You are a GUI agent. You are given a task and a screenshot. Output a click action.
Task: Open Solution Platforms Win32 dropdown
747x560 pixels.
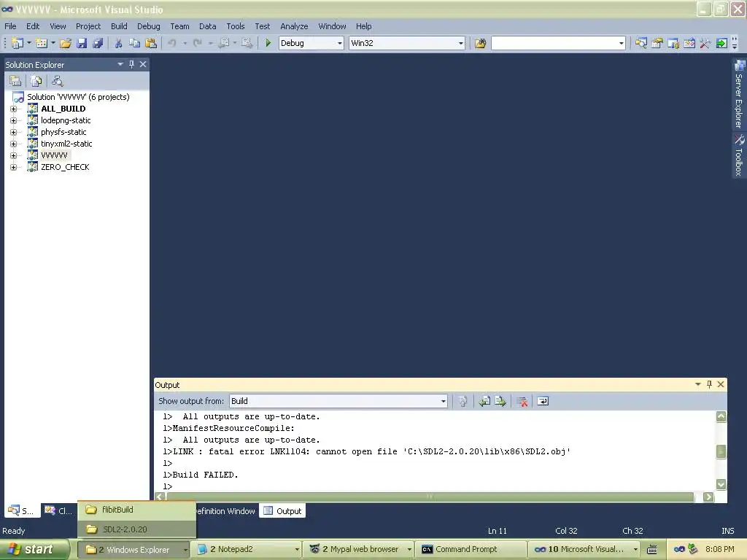coord(461,43)
